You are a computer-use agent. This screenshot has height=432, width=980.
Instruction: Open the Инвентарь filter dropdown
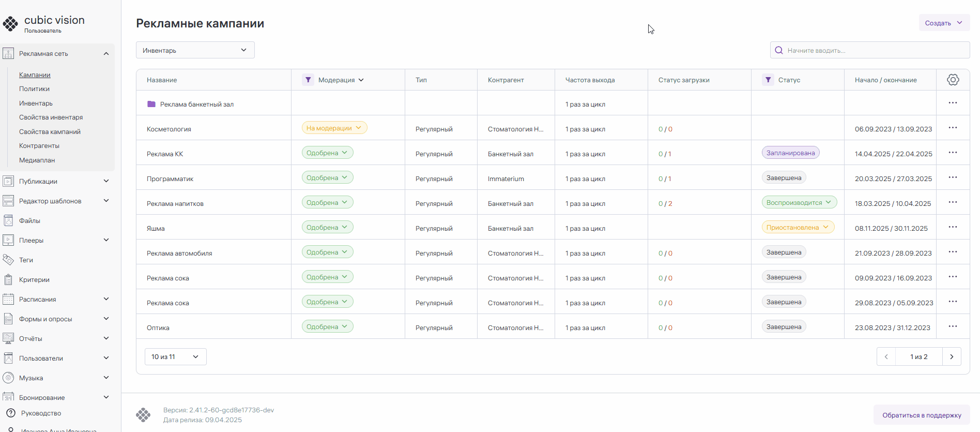(195, 50)
